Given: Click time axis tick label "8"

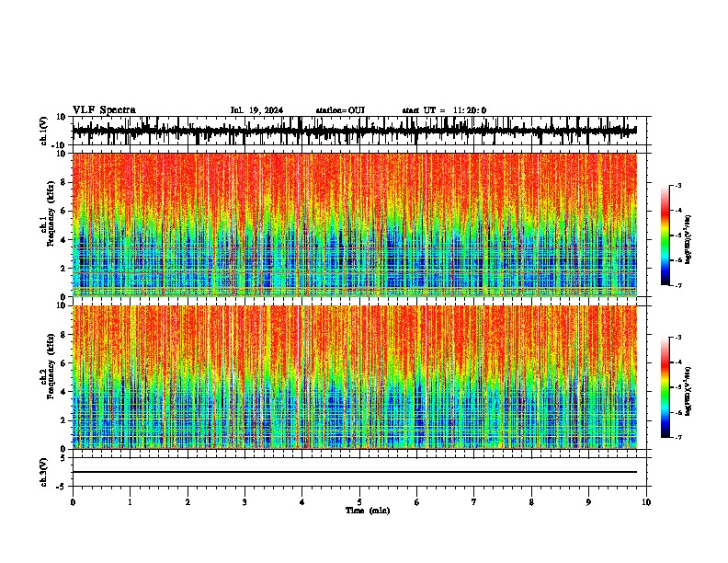Looking at the screenshot, I should pos(531,502).
